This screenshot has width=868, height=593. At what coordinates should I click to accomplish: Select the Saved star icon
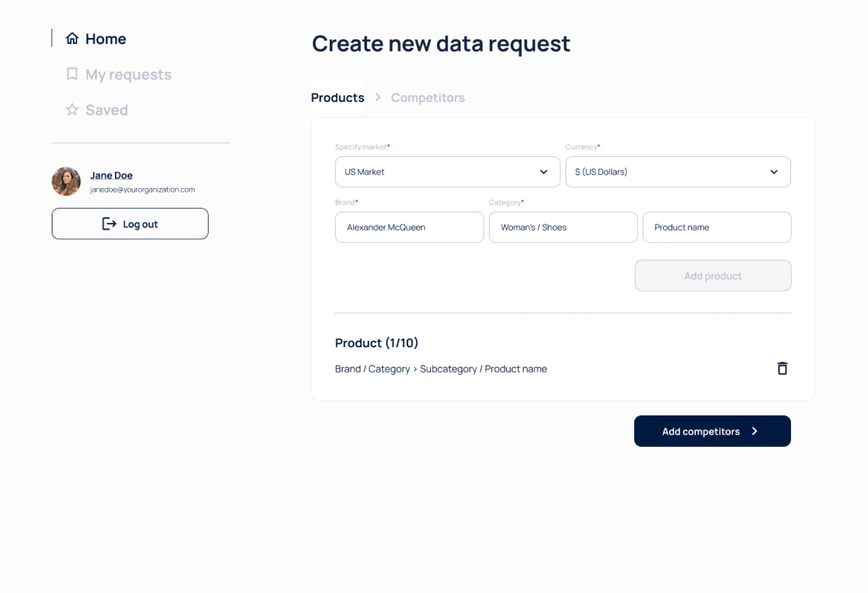click(x=72, y=110)
